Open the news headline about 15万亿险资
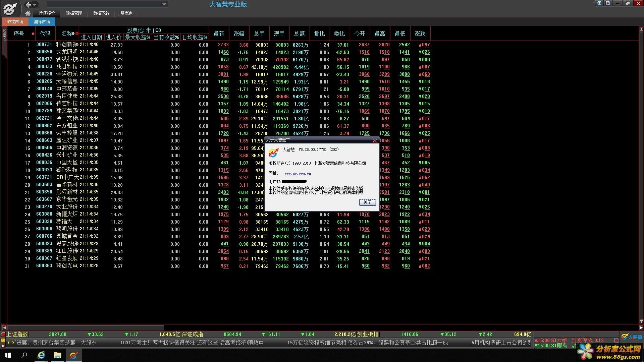The image size is (644, 362). (x=368, y=343)
